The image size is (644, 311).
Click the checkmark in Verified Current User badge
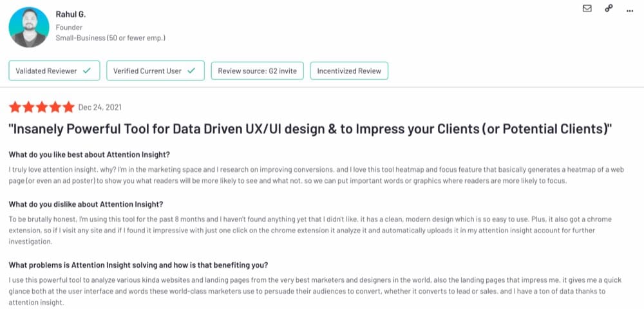click(191, 71)
